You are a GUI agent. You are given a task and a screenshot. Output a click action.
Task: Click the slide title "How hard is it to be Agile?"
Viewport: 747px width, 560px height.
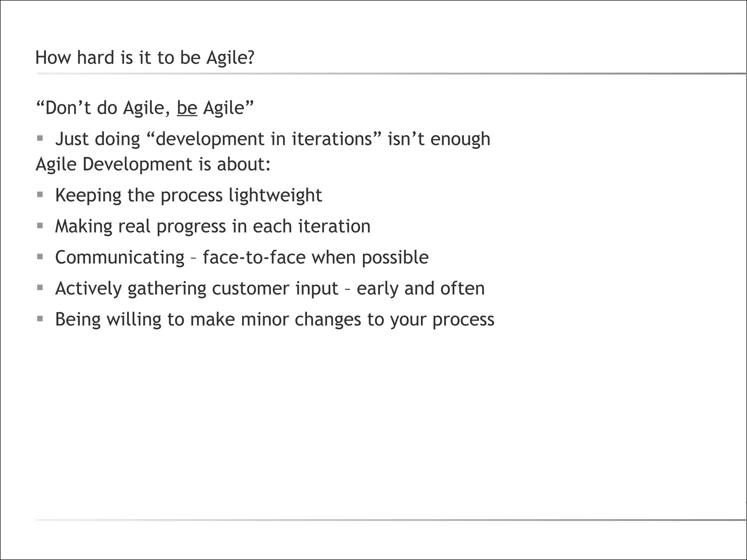(144, 58)
